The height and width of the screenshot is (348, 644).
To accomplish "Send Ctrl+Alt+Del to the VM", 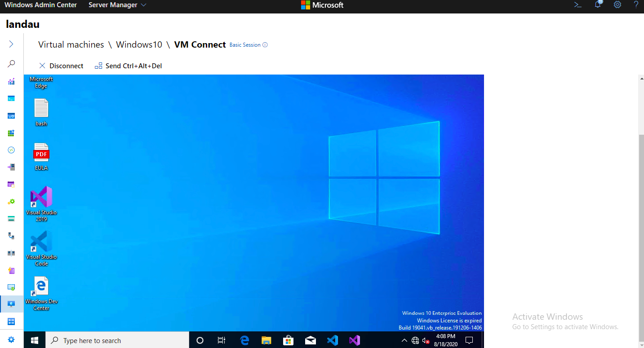I will point(128,66).
